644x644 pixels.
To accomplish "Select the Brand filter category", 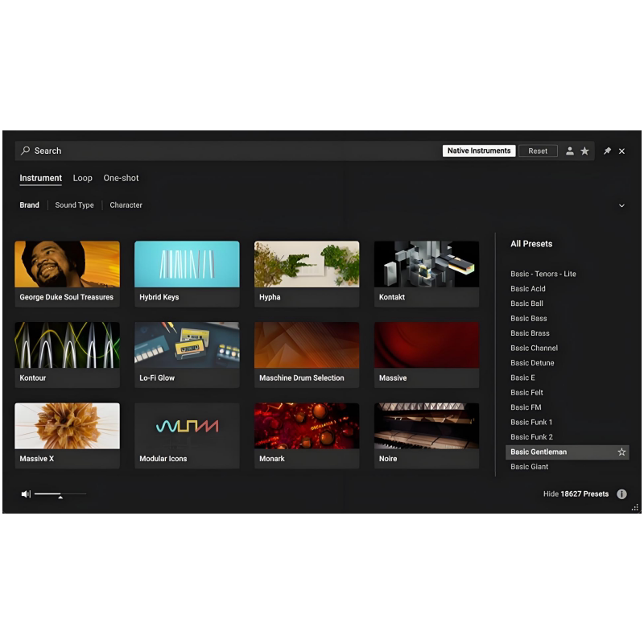I will tap(29, 205).
